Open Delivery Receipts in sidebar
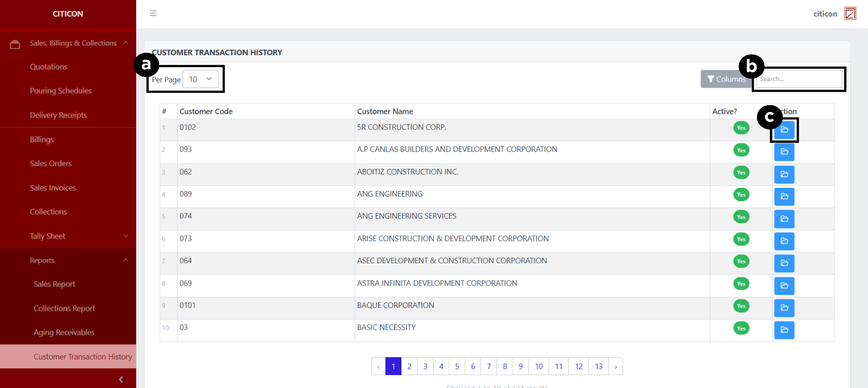Screen dimensions: 868x388 pyautogui.click(x=58, y=115)
